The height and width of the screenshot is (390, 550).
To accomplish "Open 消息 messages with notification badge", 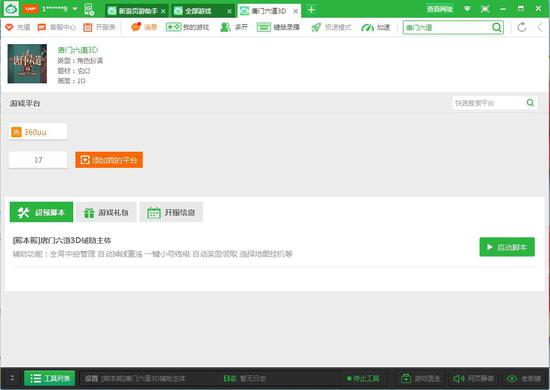I will 144,27.
